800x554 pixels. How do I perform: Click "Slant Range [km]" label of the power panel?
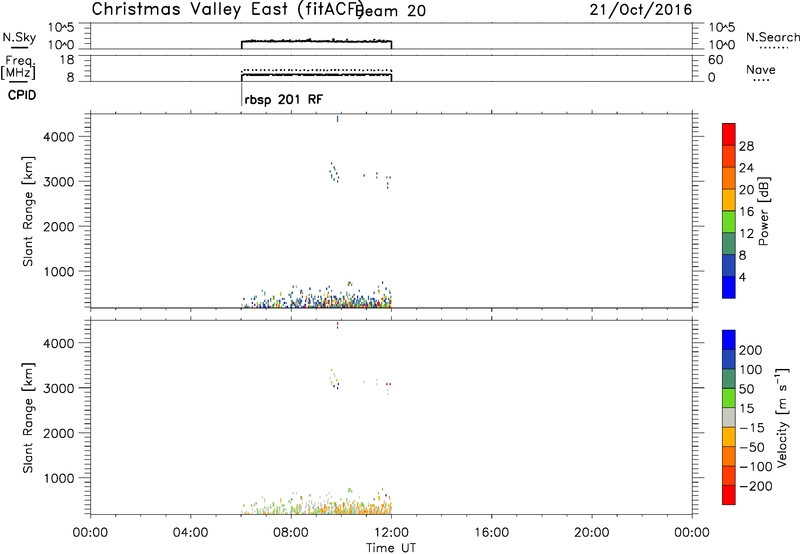point(28,211)
